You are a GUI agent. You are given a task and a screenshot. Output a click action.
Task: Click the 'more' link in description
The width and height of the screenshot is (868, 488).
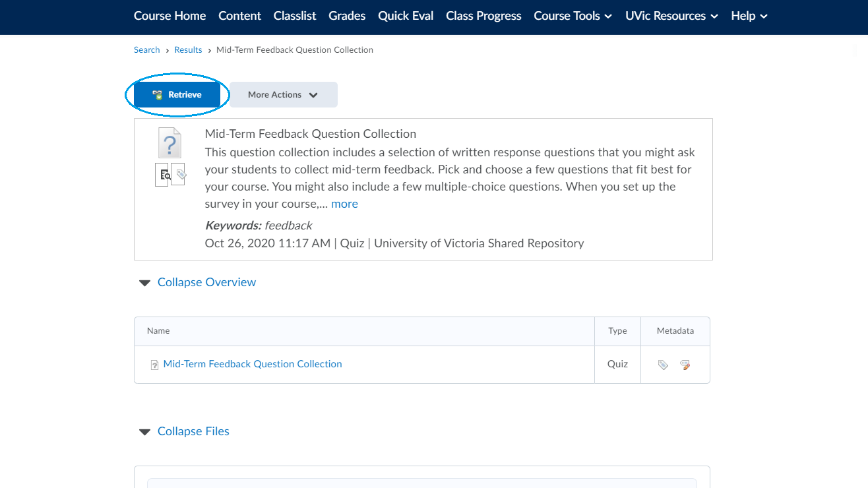point(344,204)
